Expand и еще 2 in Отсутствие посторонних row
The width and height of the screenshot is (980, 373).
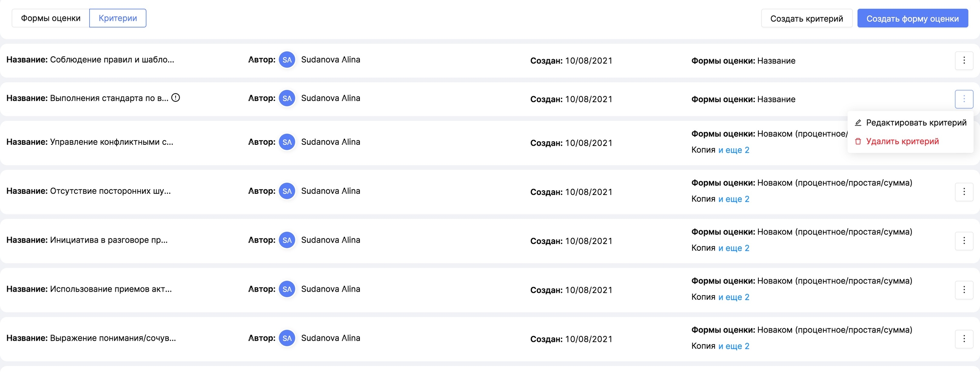click(734, 199)
